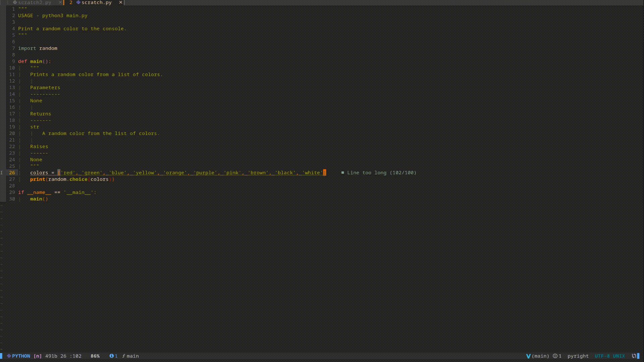Select the scratch.py tab
644x362 pixels.
97,2
